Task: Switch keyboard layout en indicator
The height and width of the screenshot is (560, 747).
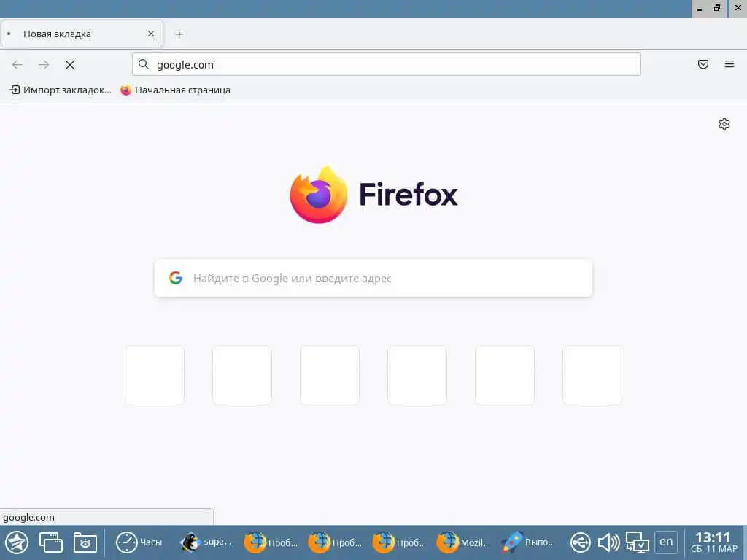Action: point(666,542)
